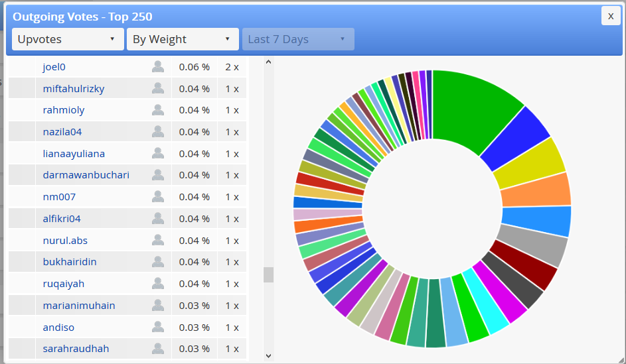The image size is (626, 364).
Task: Open darmawanbuchari account link
Action: tap(86, 175)
